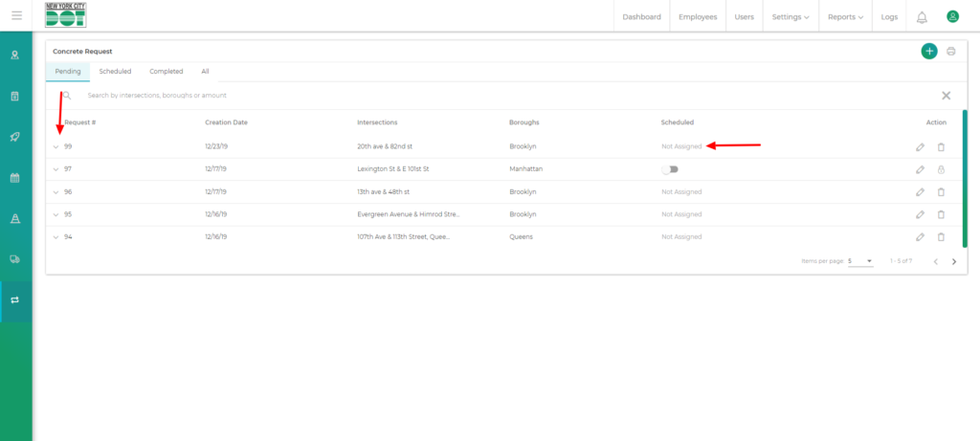Click the print icon
Screen dimensions: 980x441
click(x=950, y=51)
